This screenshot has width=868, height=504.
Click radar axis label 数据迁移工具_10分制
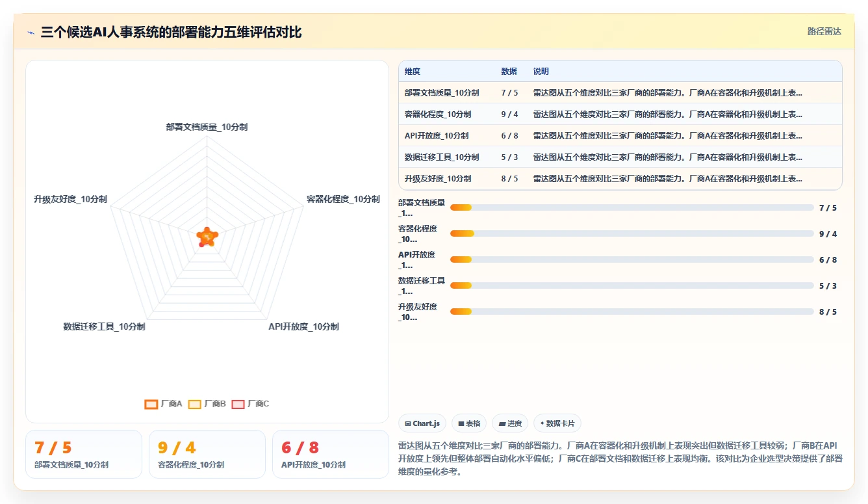coord(104,327)
